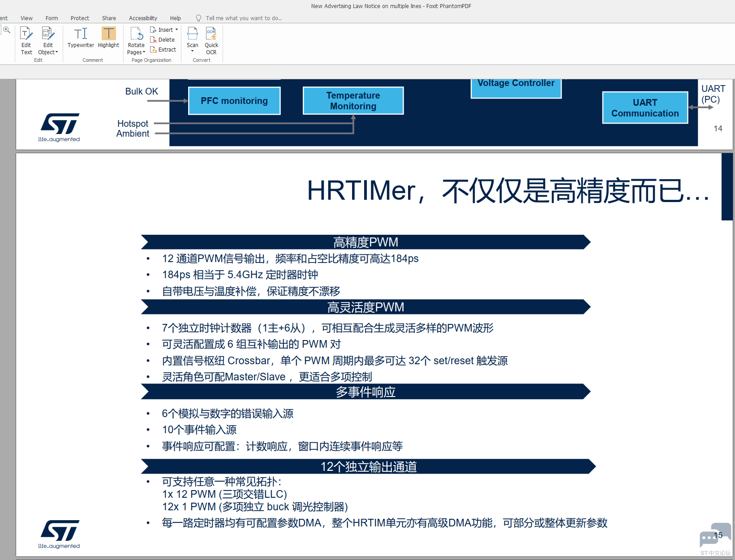Click the line mentioning Crossbar
The width and height of the screenshot is (735, 560).
[x=335, y=361]
